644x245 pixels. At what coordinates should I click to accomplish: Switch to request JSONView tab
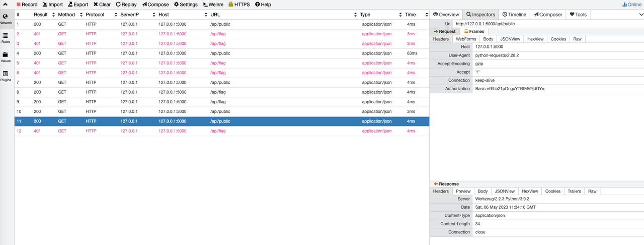[510, 39]
